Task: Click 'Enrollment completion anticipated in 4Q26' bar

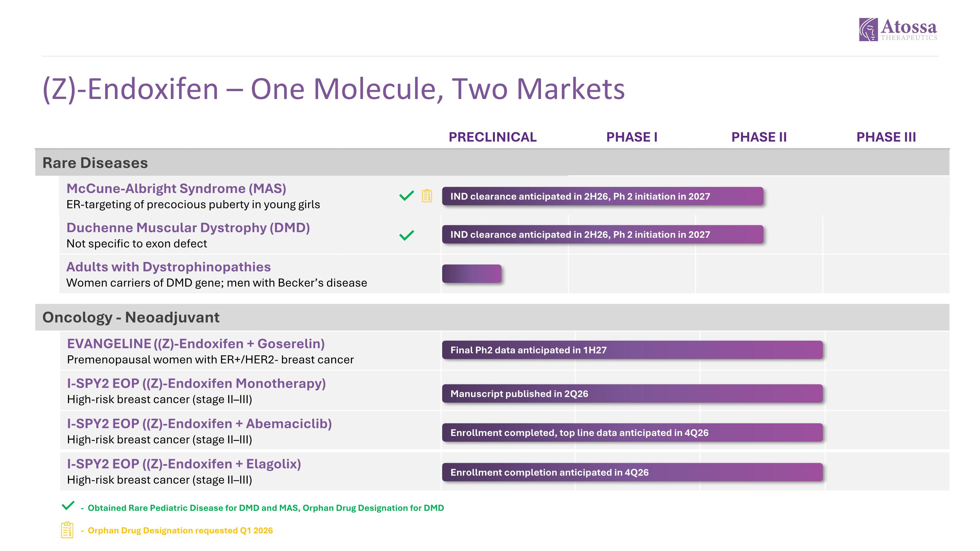Action: (632, 472)
